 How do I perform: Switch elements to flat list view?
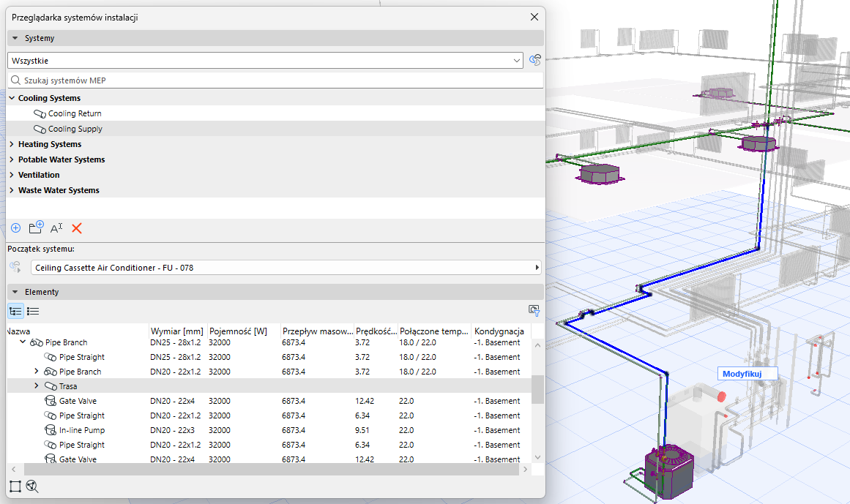coord(33,311)
